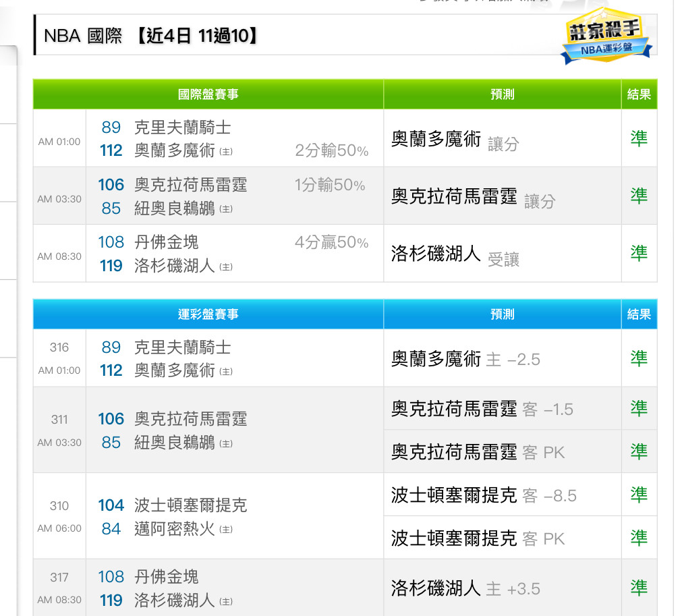
Task: Click 準 result for 洛杉磯湖人 主 +3.5
Action: click(639, 587)
